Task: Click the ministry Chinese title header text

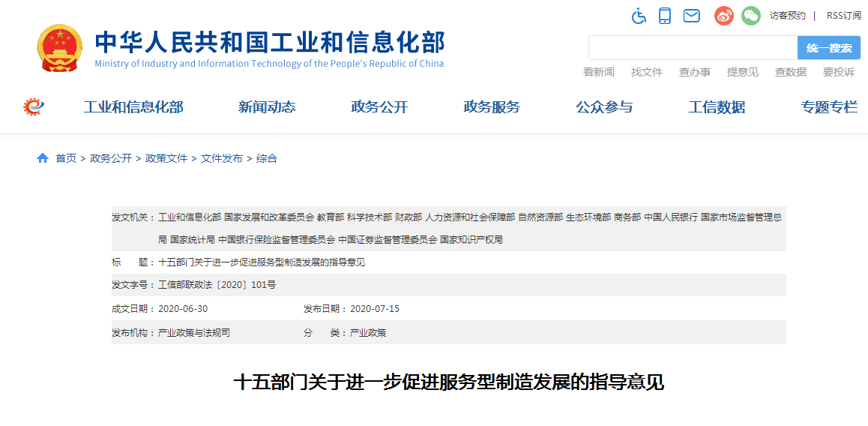Action: pos(270,41)
